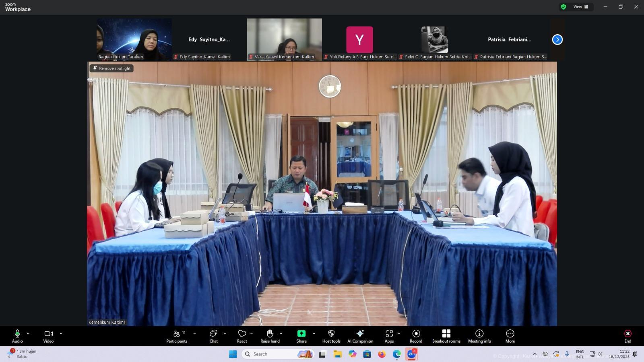Start recording with the Record button
Viewport: 644px width, 362px height.
pos(416,336)
